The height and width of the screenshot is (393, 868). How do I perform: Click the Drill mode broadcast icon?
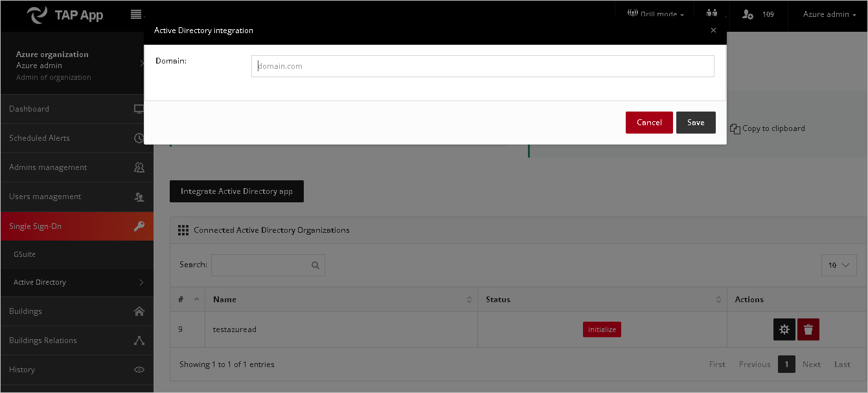click(633, 12)
